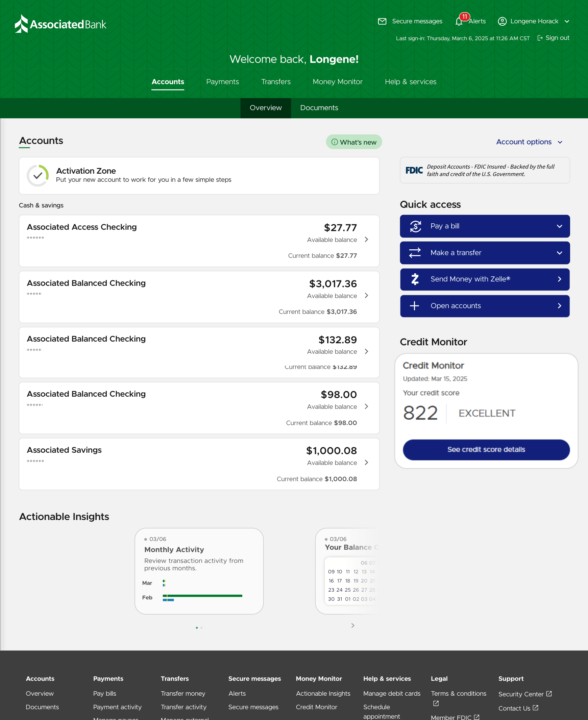Viewport: 588px width, 720px height.
Task: Switch to the Documents tab
Action: [319, 108]
